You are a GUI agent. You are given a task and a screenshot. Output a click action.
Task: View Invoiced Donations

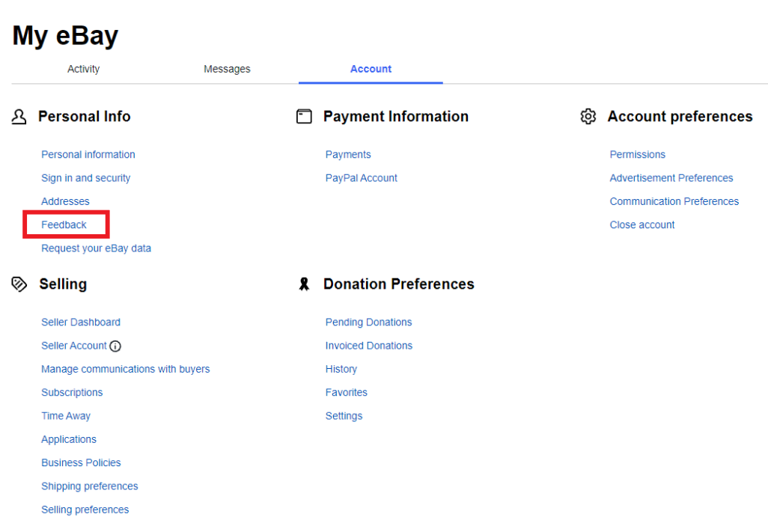369,346
